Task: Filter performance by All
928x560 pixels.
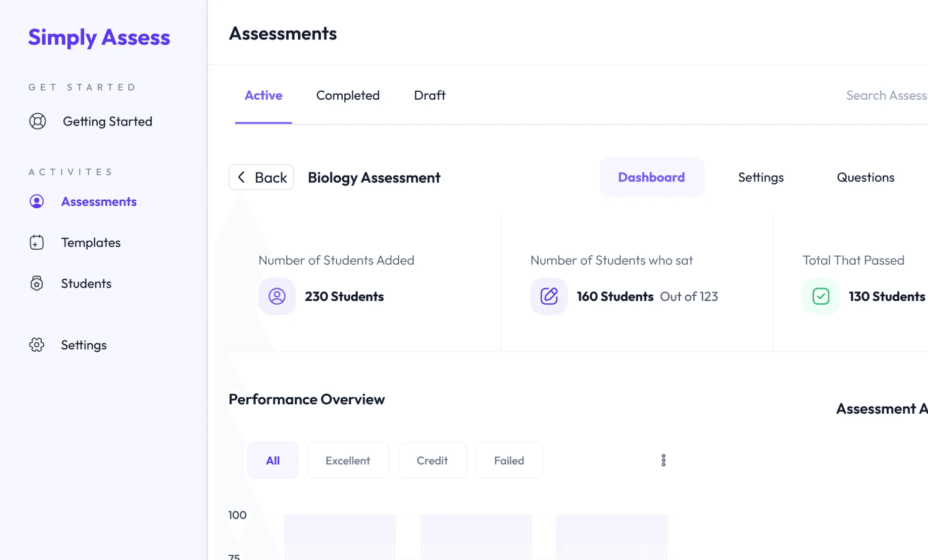Action: click(x=273, y=460)
